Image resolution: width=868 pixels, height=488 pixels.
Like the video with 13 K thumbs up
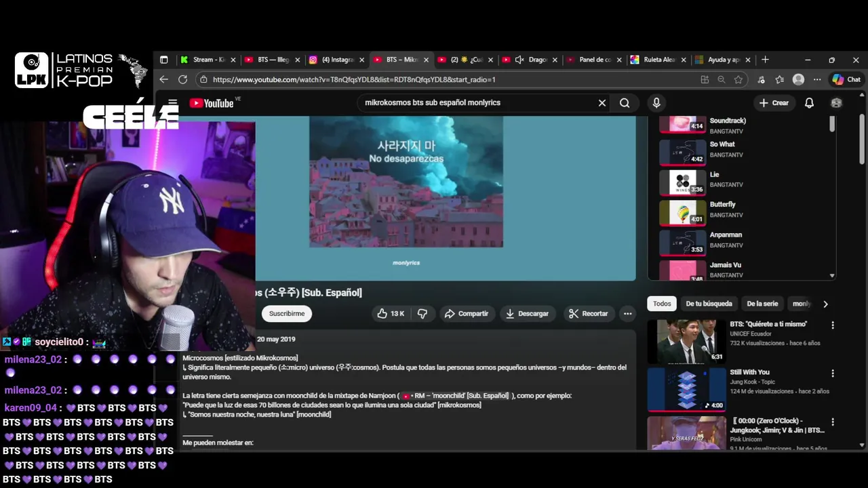tap(391, 314)
